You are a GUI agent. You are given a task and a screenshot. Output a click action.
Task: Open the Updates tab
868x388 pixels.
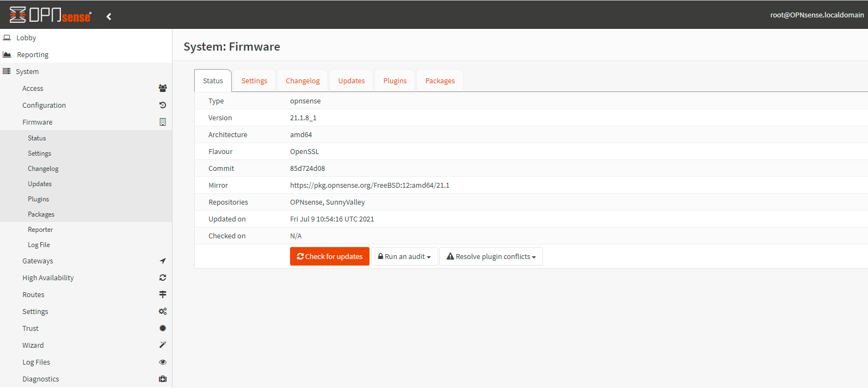click(352, 81)
